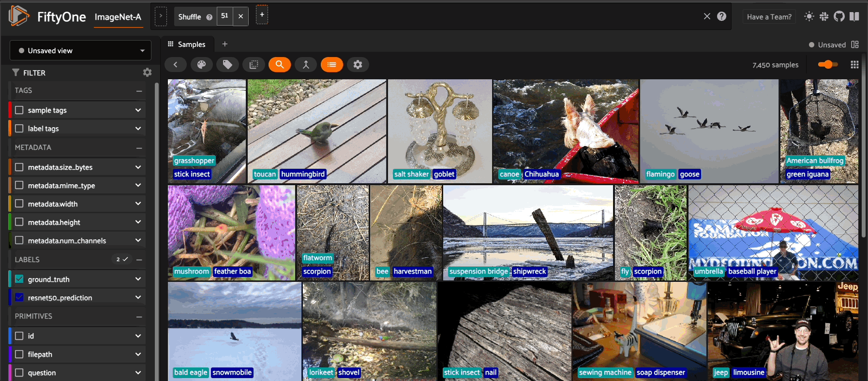Toggle the orange switch beside sample count
868x381 pixels.
pyautogui.click(x=827, y=65)
